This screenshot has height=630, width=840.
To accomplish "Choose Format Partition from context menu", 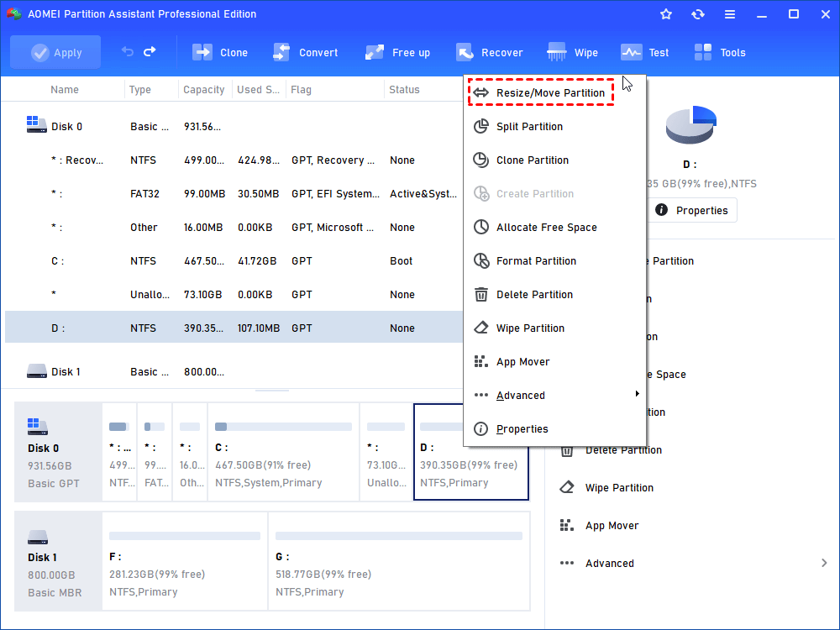I will coord(554,261).
